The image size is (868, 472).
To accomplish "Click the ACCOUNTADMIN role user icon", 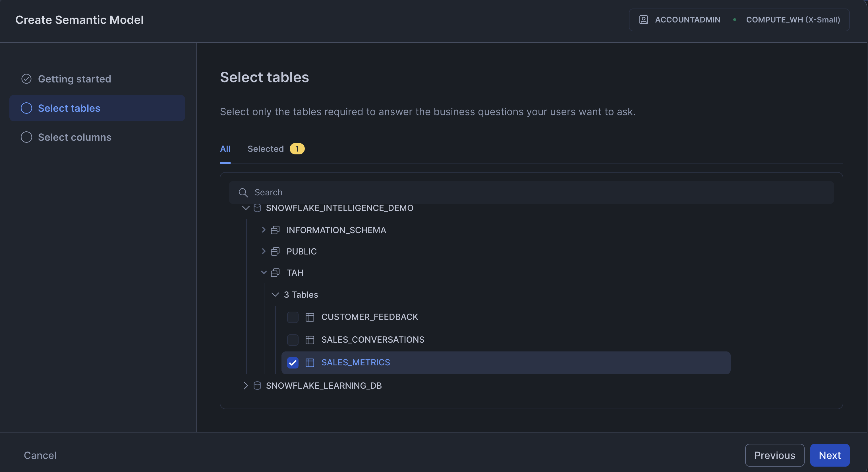I will point(643,20).
